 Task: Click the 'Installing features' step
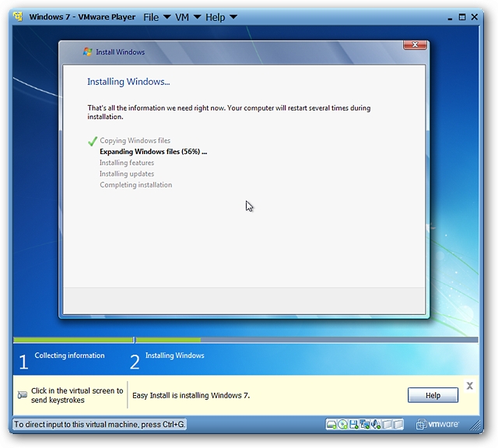click(x=127, y=163)
